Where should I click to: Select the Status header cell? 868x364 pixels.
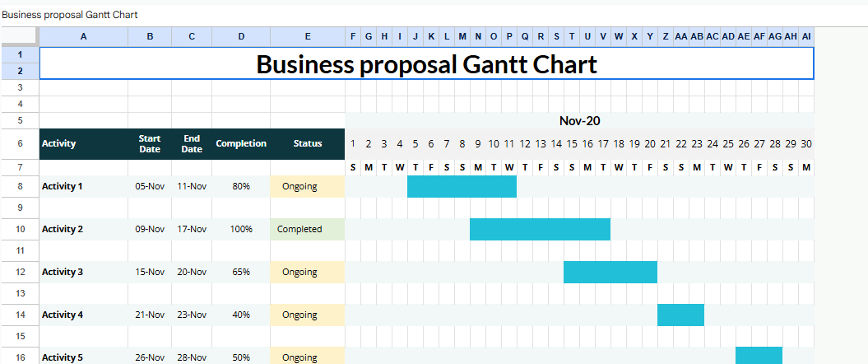pos(308,143)
